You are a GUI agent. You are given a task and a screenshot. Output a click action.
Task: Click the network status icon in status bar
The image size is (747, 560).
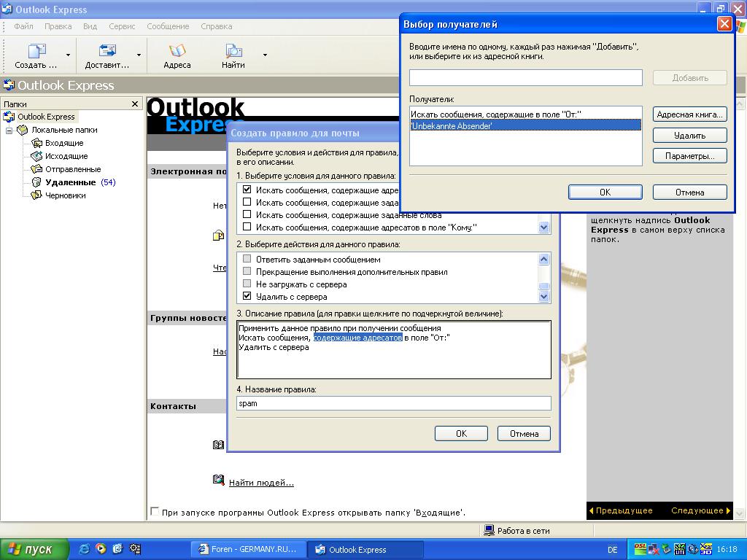coord(489,531)
